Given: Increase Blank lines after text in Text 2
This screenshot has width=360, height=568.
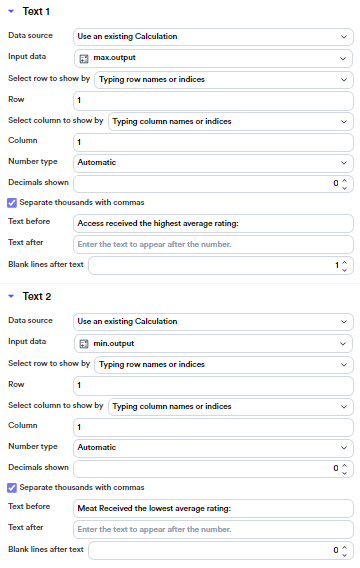Looking at the screenshot, I should tap(344, 547).
